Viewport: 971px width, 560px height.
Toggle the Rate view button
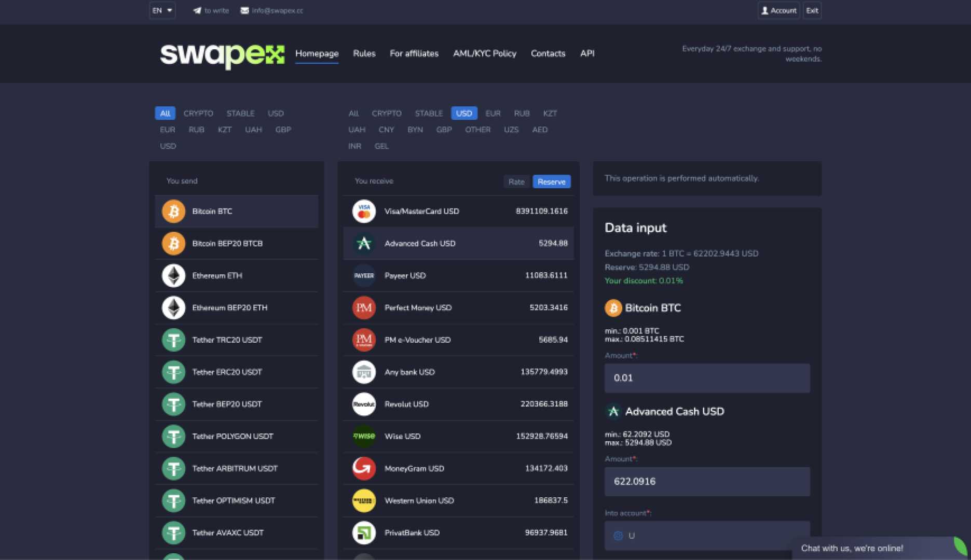tap(516, 182)
